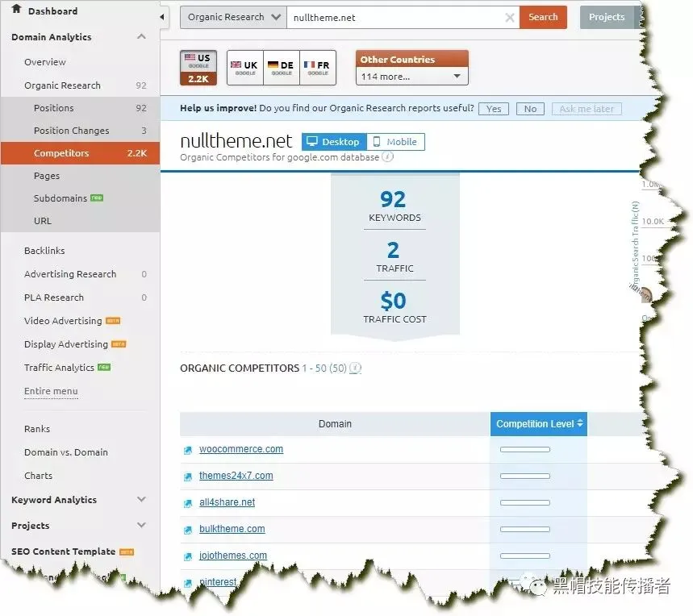Open Advertising Research in sidebar
The height and width of the screenshot is (616, 693).
(70, 274)
